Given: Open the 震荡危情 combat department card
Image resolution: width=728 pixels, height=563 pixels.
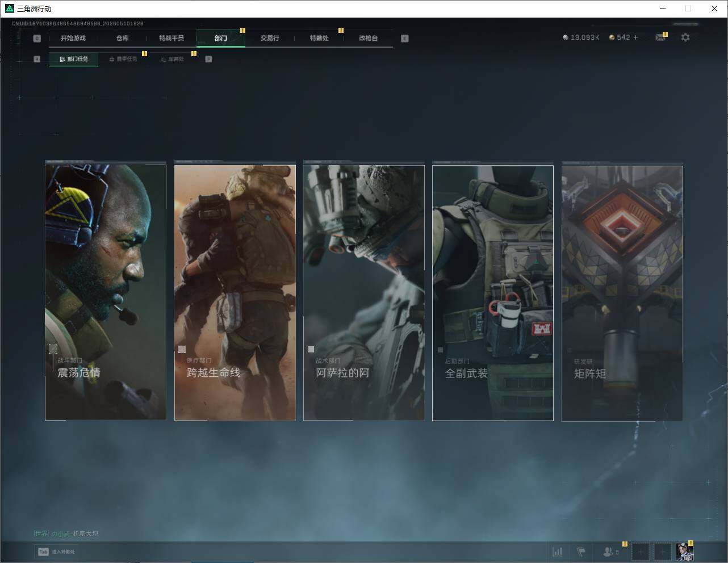Looking at the screenshot, I should click(x=106, y=292).
